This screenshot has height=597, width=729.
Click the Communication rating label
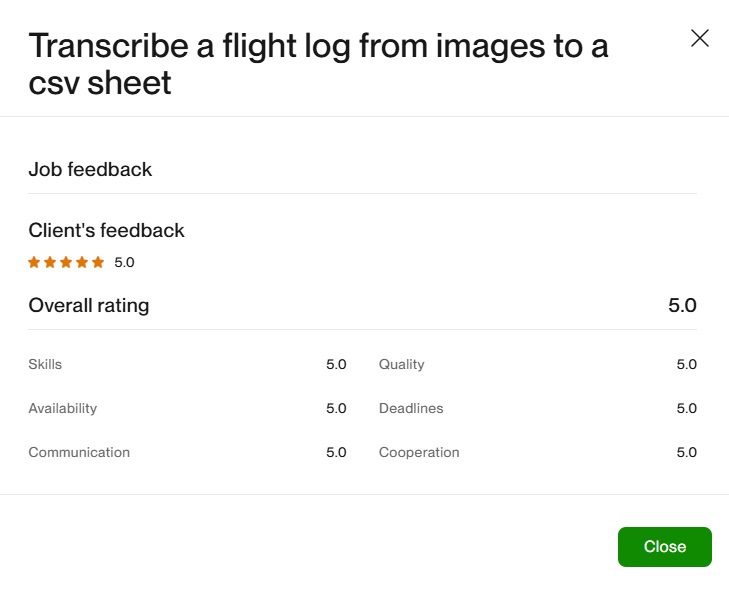click(79, 452)
